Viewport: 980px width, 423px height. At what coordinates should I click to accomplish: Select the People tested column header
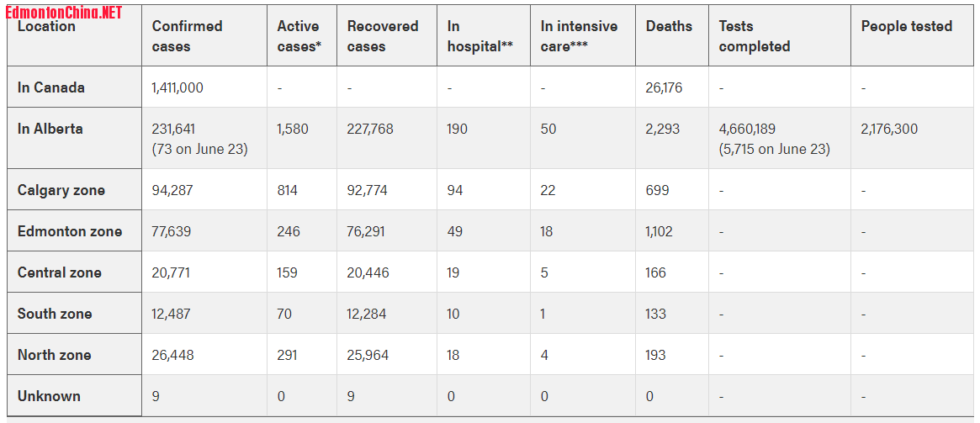pos(906,26)
